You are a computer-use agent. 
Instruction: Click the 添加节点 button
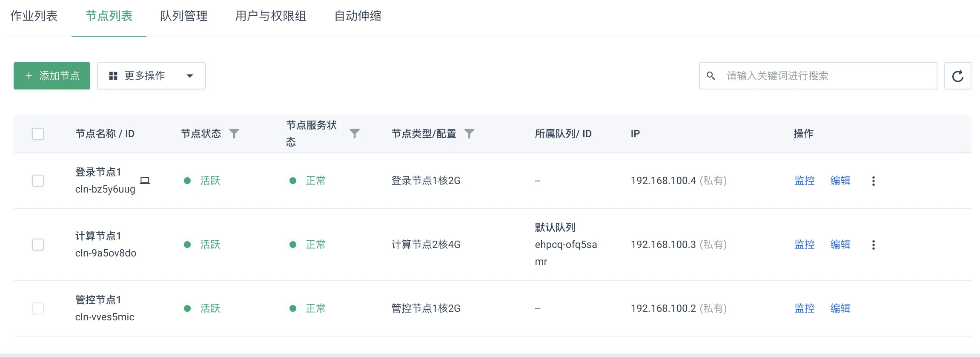[x=52, y=76]
